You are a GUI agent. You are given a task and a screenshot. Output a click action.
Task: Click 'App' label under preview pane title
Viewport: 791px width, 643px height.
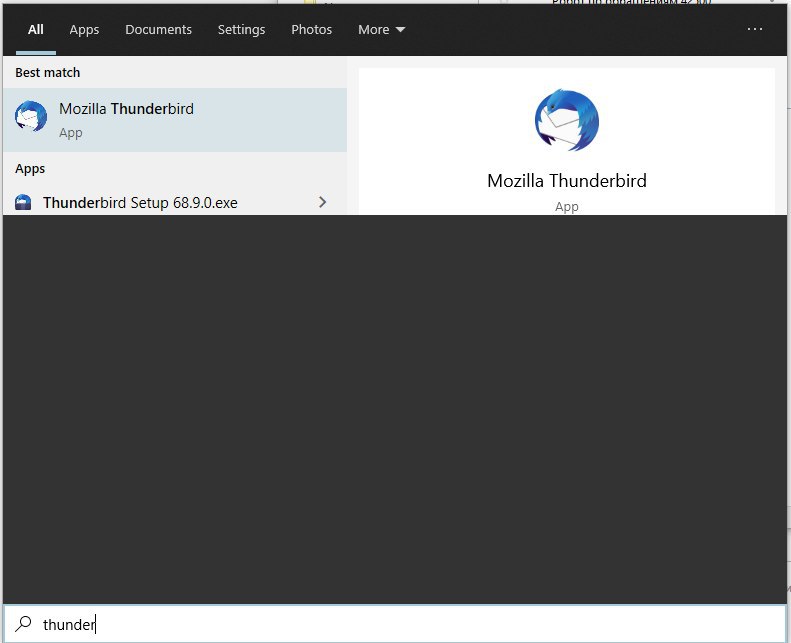coord(567,207)
